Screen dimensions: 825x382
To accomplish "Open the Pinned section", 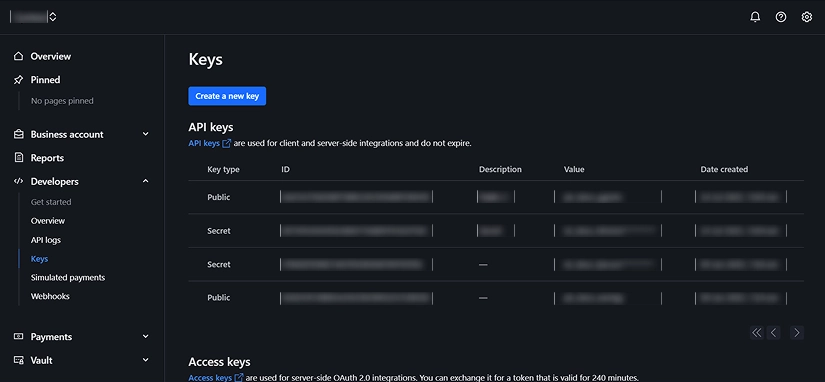I will pyautogui.click(x=45, y=79).
